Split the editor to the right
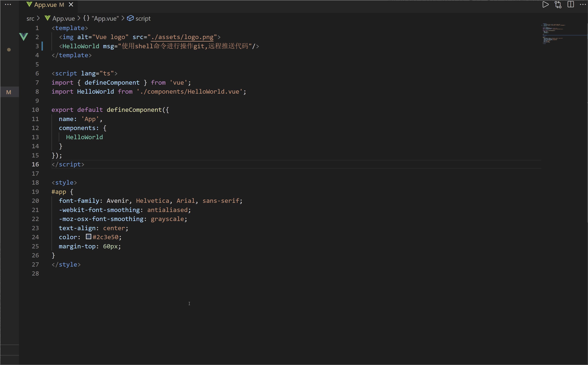Screen dimensions: 588x365 [x=570, y=5]
